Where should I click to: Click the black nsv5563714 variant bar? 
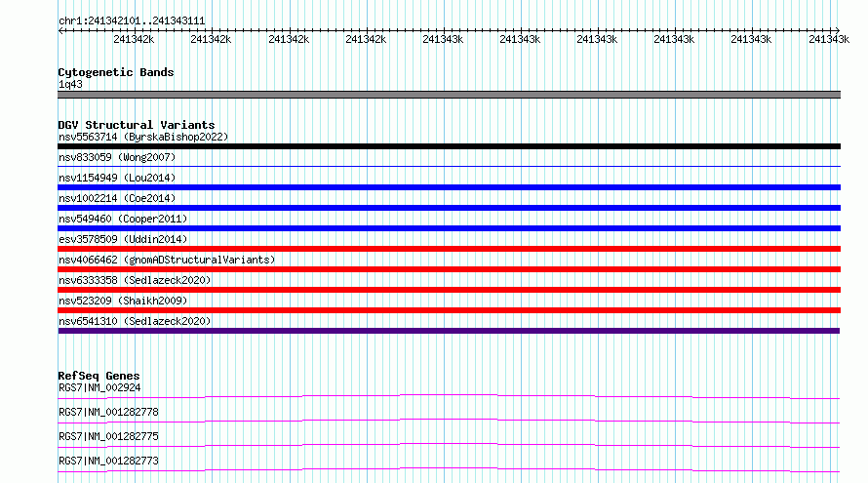[x=449, y=146]
